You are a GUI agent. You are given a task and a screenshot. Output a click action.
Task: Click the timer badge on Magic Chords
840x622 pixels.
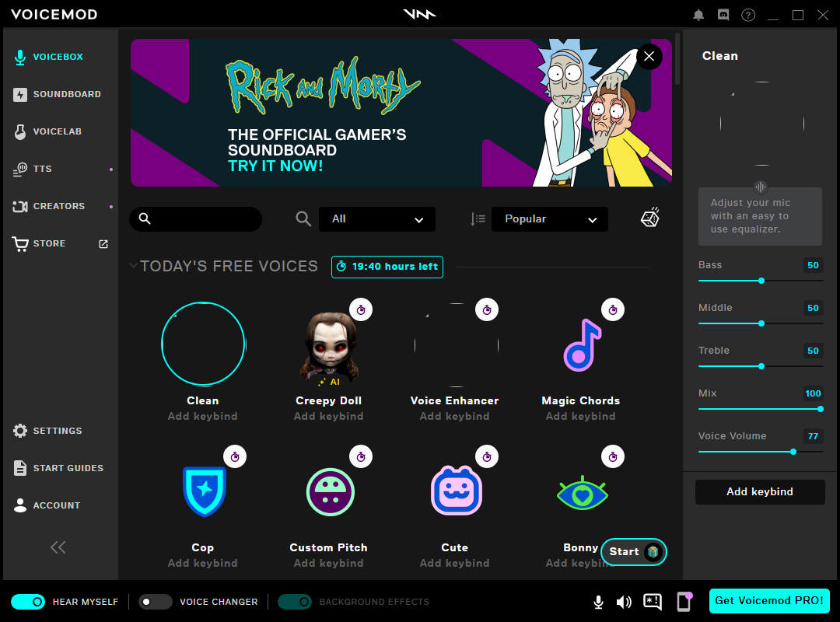613,309
